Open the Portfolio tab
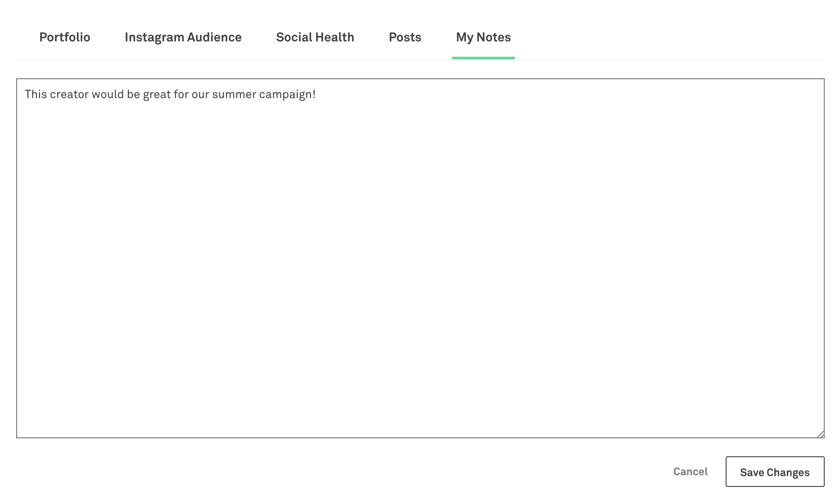Image resolution: width=840 pixels, height=504 pixels. (x=65, y=37)
